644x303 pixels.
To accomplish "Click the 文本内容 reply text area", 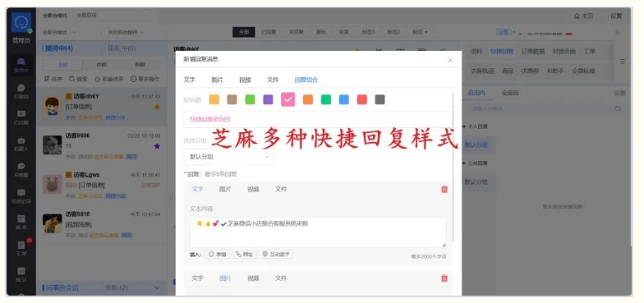I will pos(318,232).
